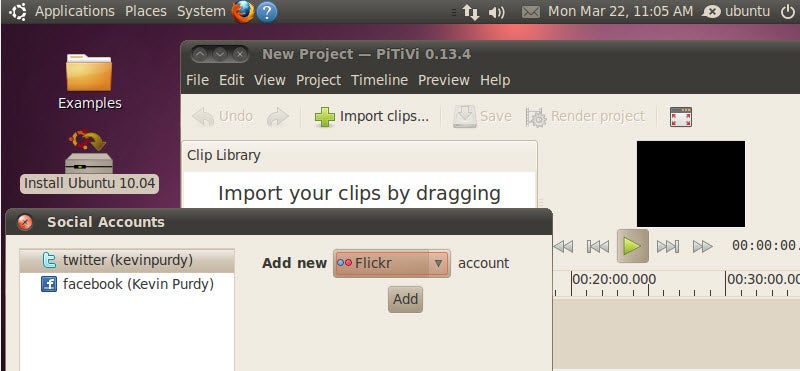
Task: Jump to end with skip-forward control
Action: pos(667,247)
